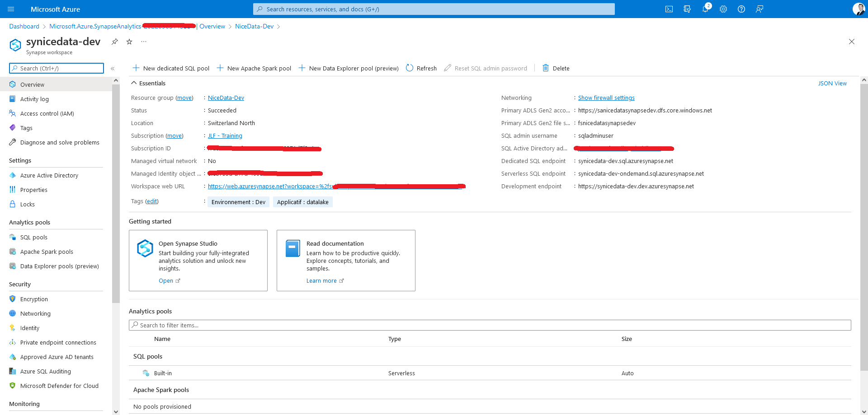View notifications bell icon
The width and height of the screenshot is (868, 415).
705,9
